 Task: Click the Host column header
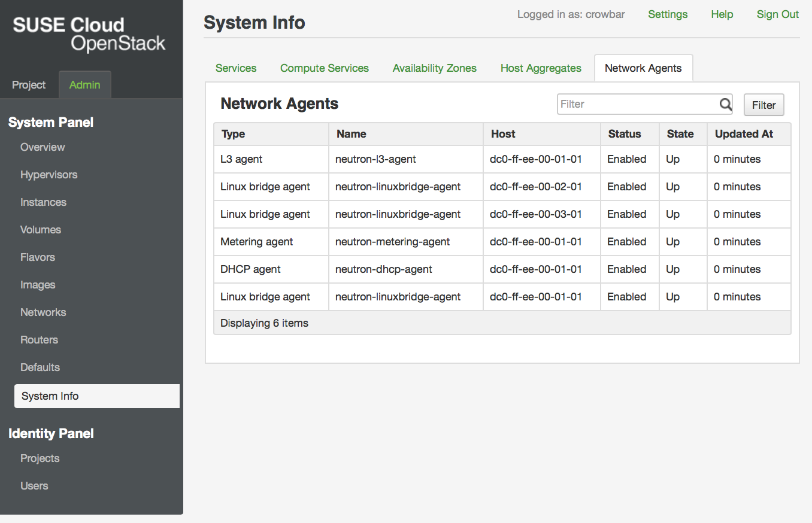[542, 134]
